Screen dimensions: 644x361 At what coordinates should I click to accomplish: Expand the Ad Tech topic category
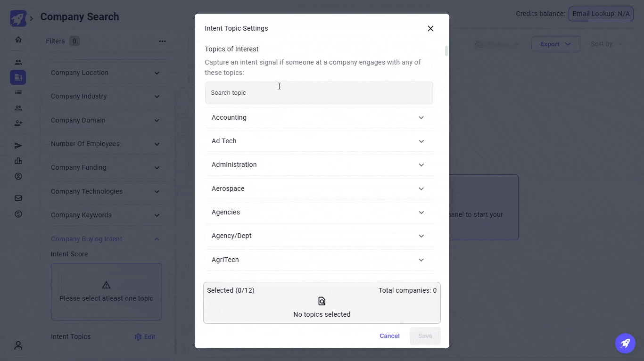(421, 141)
